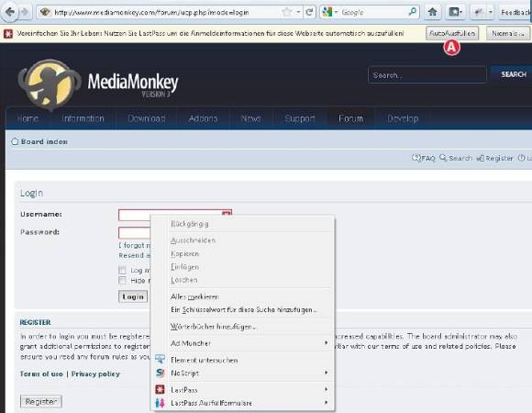Click the AutoAusfüllen button

coord(452,33)
